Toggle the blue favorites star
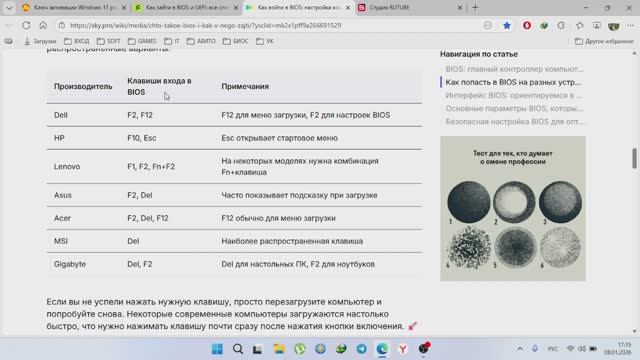Screen dimensions: 640x360 (x=507, y=25)
